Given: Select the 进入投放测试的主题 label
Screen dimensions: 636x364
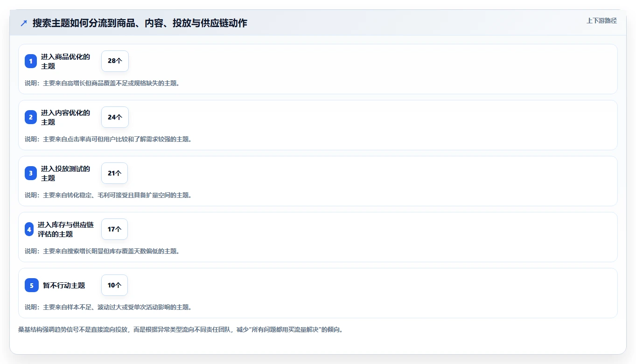Looking at the screenshot, I should coord(65,173).
